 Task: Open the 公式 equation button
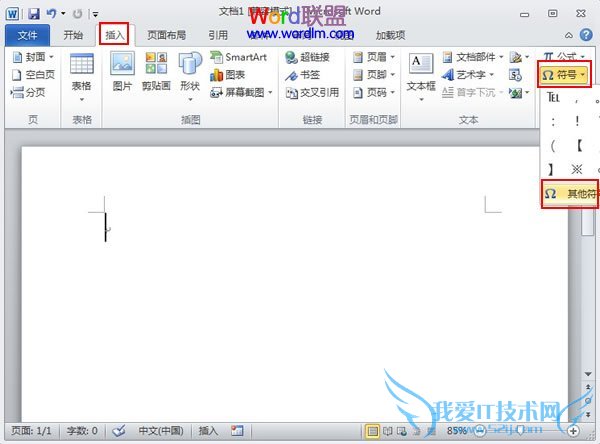[564, 56]
